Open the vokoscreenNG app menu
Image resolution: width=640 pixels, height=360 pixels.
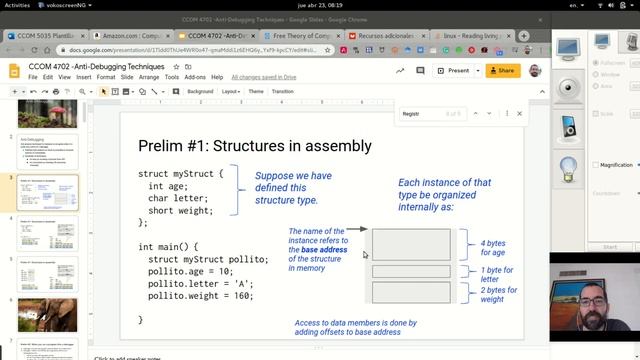(65, 5)
